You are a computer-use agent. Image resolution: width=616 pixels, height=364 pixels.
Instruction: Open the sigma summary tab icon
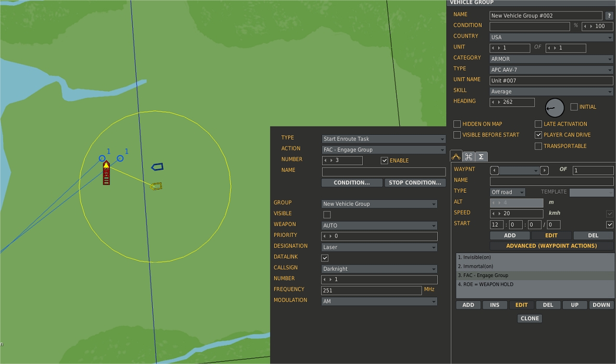tap(481, 157)
